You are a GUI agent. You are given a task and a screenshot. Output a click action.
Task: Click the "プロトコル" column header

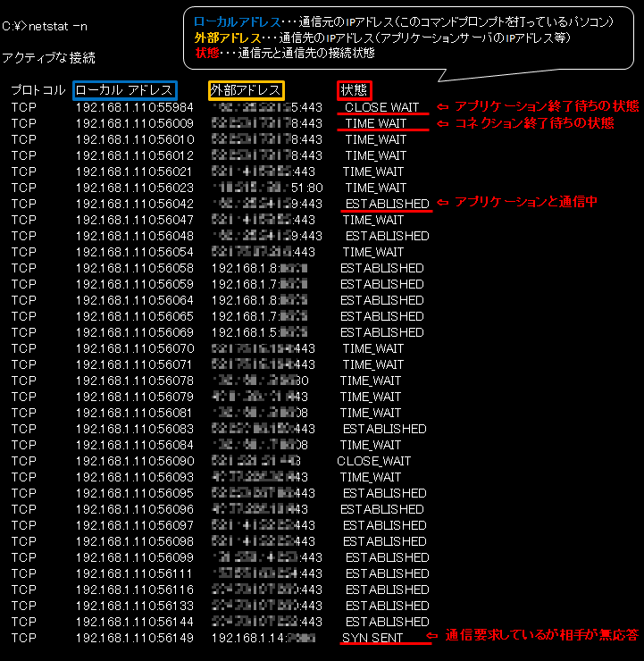tap(38, 90)
